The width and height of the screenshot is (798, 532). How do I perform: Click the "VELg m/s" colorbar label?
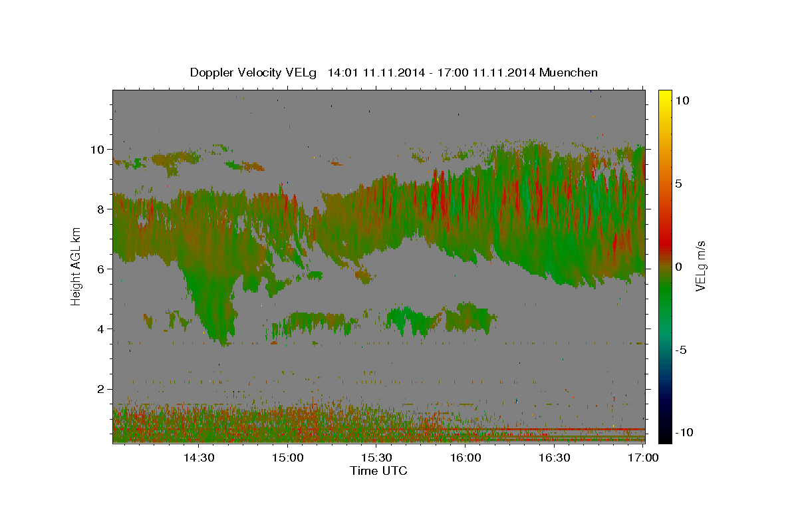700,266
